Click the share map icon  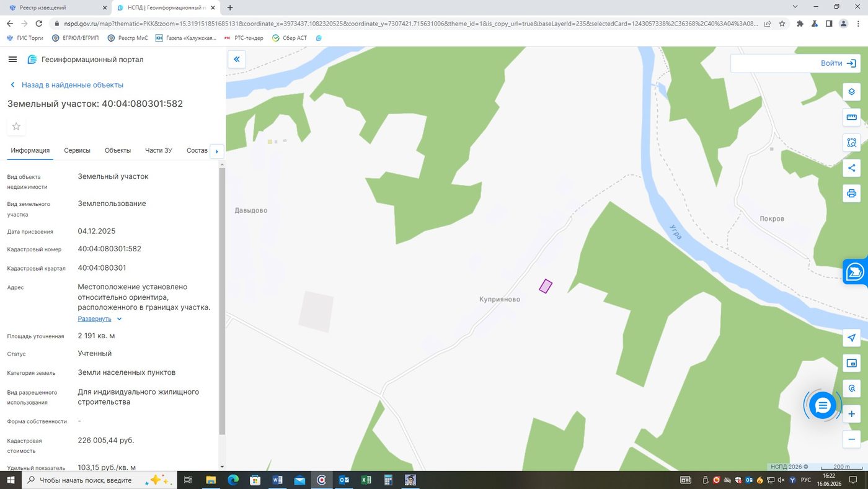[851, 168]
